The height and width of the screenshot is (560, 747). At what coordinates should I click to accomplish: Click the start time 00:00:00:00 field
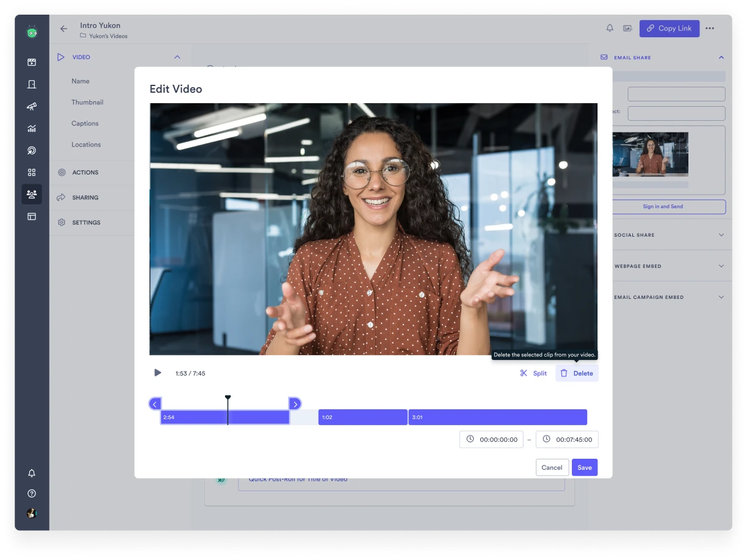(491, 439)
